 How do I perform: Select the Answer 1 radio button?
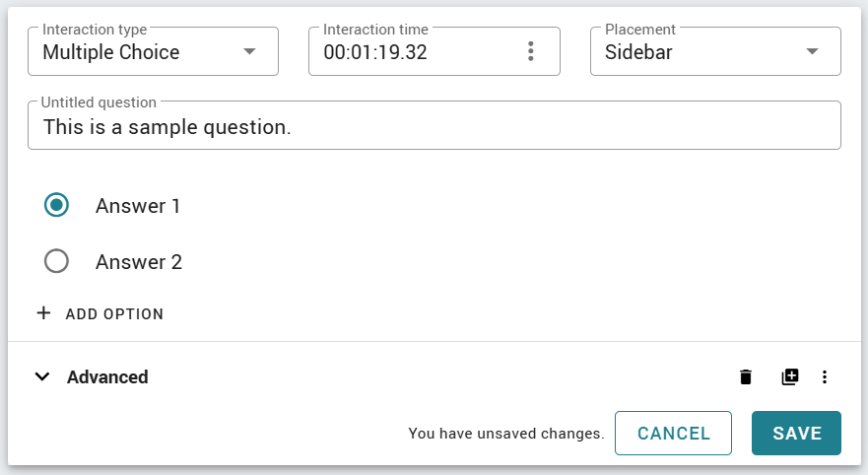(x=56, y=205)
